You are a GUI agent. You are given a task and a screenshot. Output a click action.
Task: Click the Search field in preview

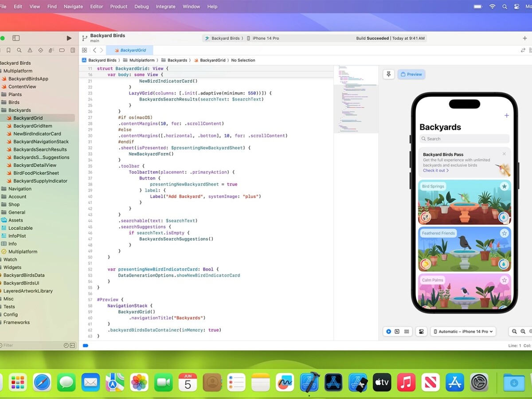(x=464, y=139)
